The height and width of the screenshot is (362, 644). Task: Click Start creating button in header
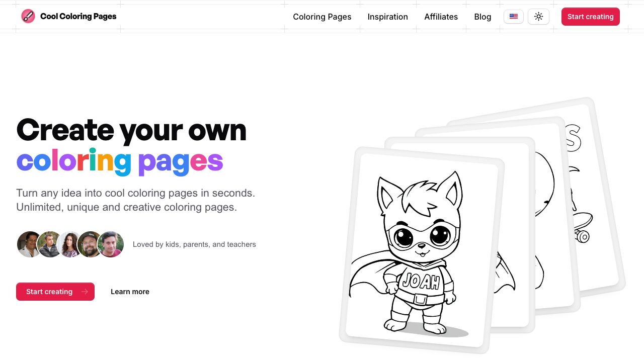click(x=590, y=17)
